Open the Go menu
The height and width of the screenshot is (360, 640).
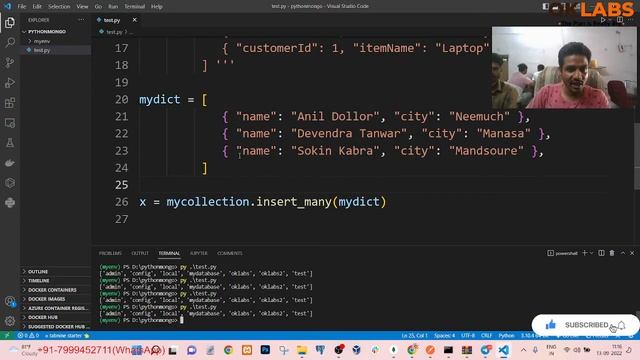(x=98, y=7)
